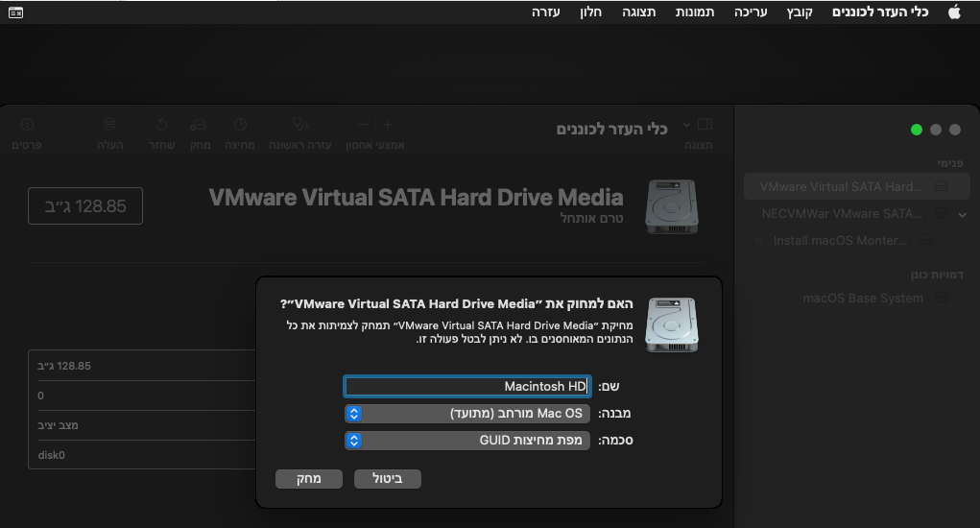Click the 128.85 ג״ב capacity box

click(85, 205)
